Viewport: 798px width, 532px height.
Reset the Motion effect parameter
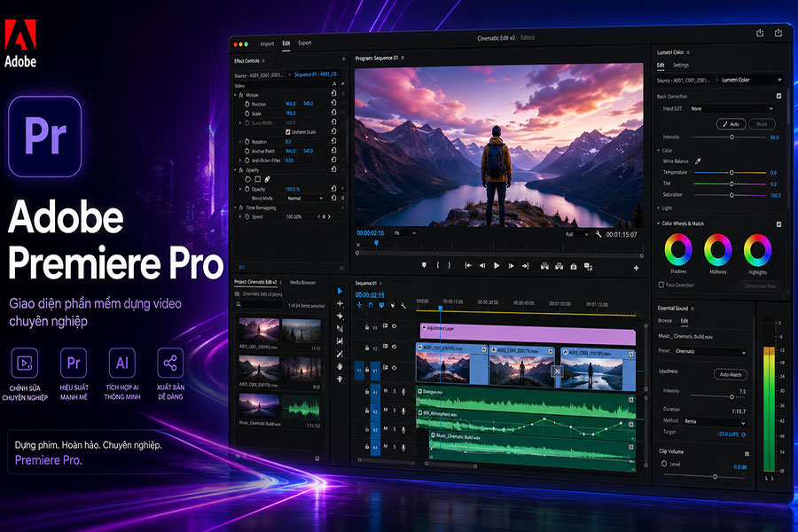coord(334,94)
